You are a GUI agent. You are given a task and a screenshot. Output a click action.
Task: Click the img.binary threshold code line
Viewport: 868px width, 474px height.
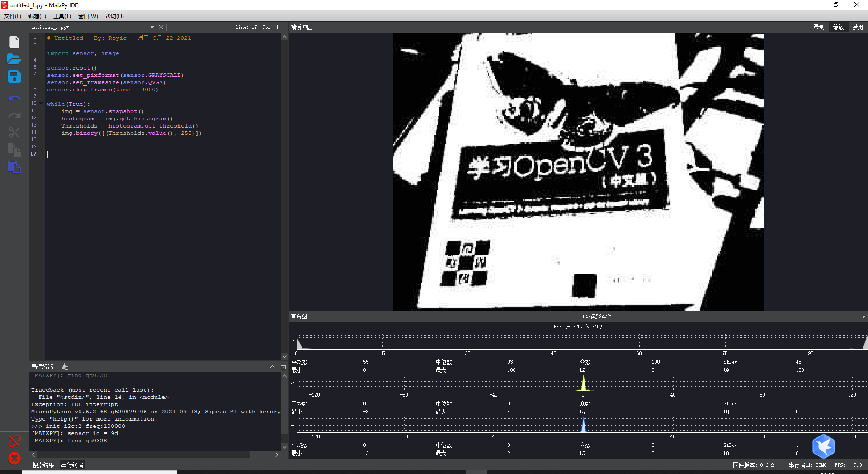[x=132, y=133]
